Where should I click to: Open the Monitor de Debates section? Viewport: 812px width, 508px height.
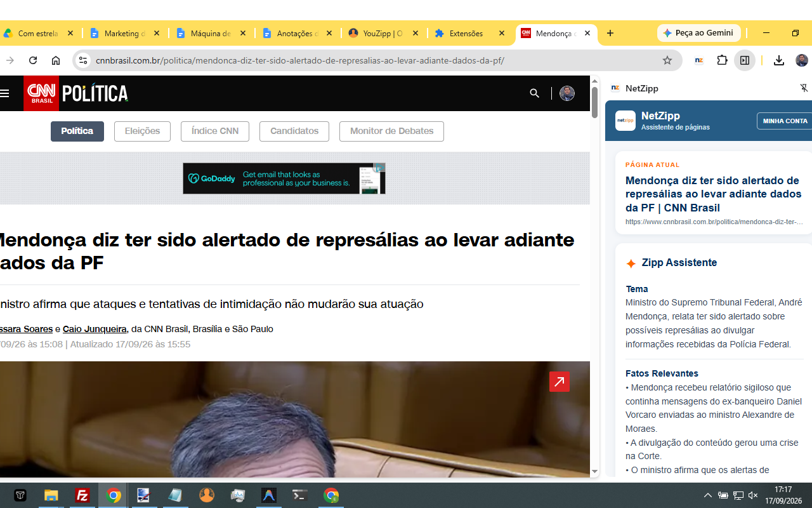coord(391,131)
